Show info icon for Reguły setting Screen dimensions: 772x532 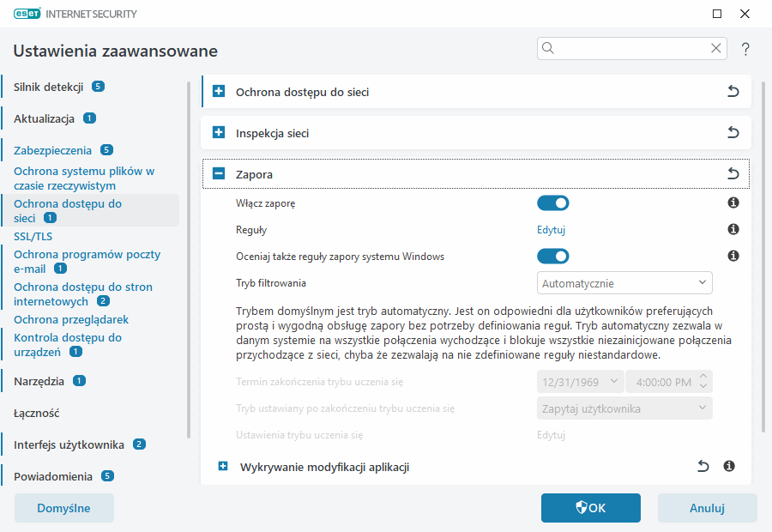(733, 230)
